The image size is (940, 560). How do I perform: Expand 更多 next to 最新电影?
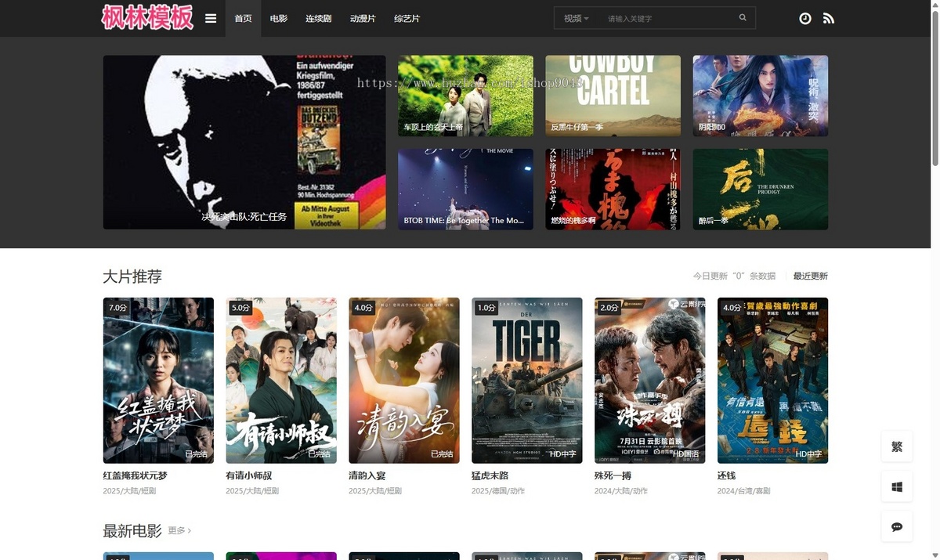179,530
